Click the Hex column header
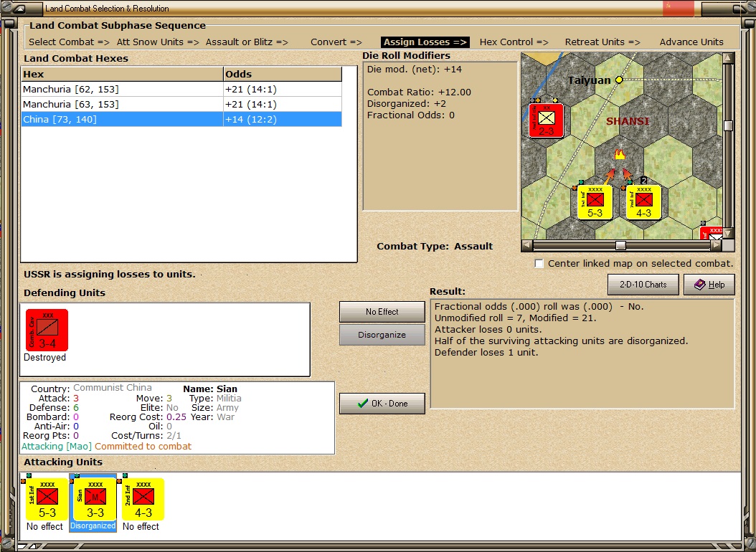 (x=122, y=74)
